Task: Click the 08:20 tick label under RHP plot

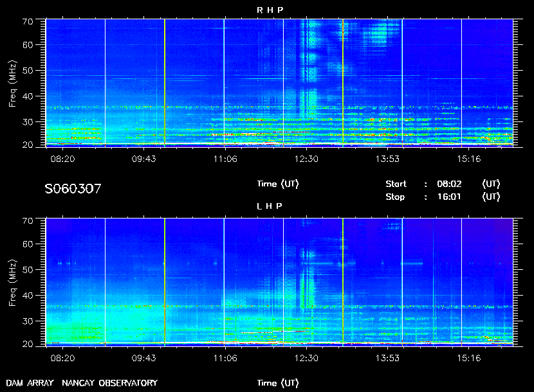Action: [x=62, y=159]
